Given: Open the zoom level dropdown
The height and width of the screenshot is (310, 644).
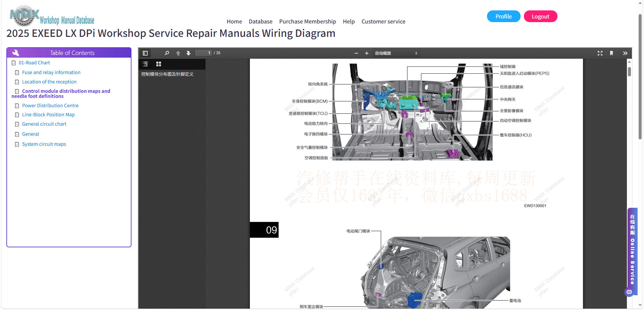Looking at the screenshot, I should 396,53.
